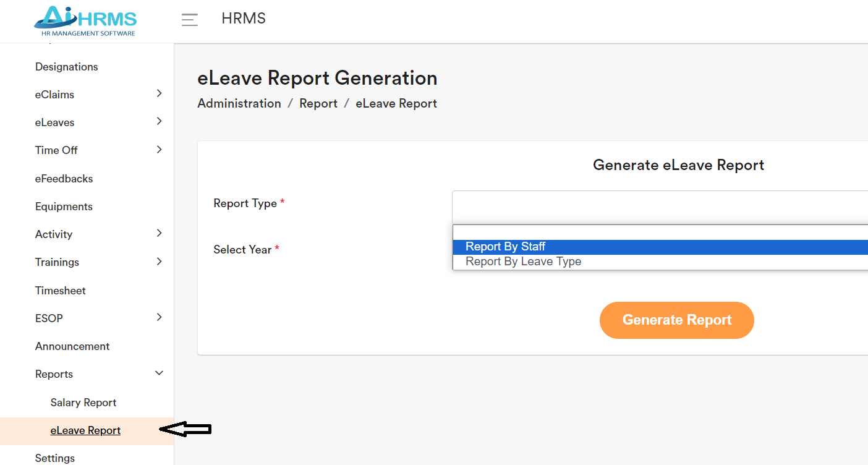Click the Administration breadcrumb link

coord(239,103)
